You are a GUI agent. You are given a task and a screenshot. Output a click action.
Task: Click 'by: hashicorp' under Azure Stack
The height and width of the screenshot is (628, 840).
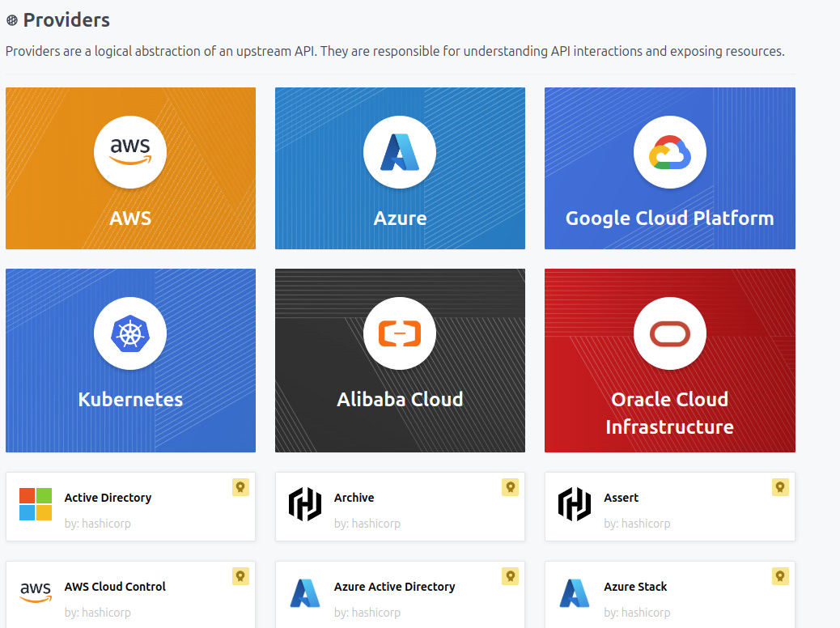coord(637,613)
